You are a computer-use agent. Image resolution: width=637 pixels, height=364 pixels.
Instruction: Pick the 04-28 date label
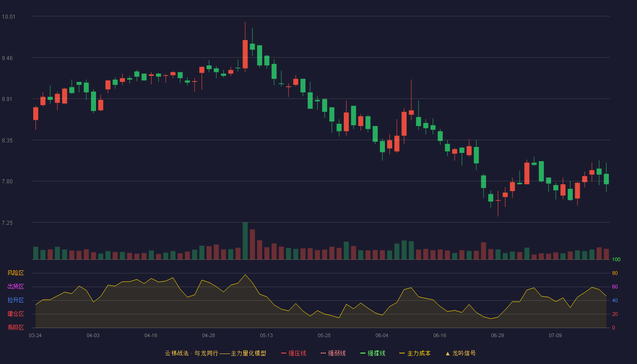(208, 335)
